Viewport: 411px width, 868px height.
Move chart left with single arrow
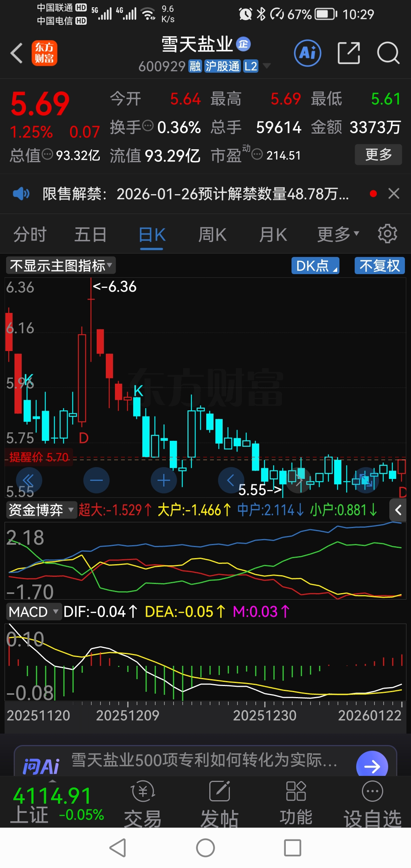point(231,480)
